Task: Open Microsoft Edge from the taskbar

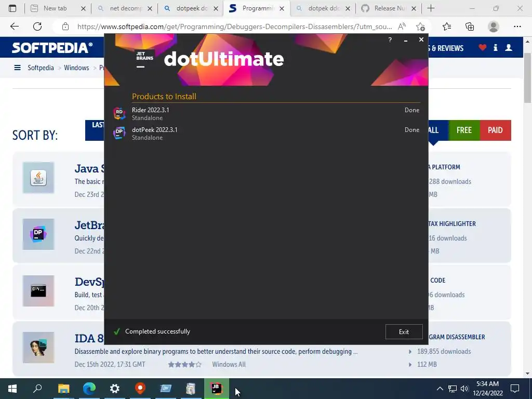Action: (89, 389)
